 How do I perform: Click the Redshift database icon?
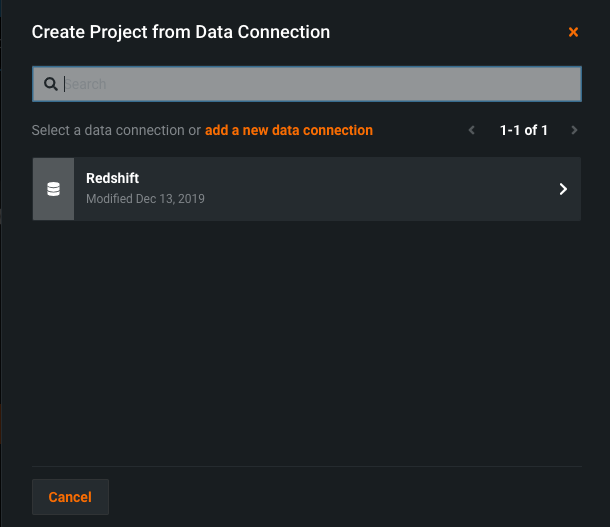54,189
